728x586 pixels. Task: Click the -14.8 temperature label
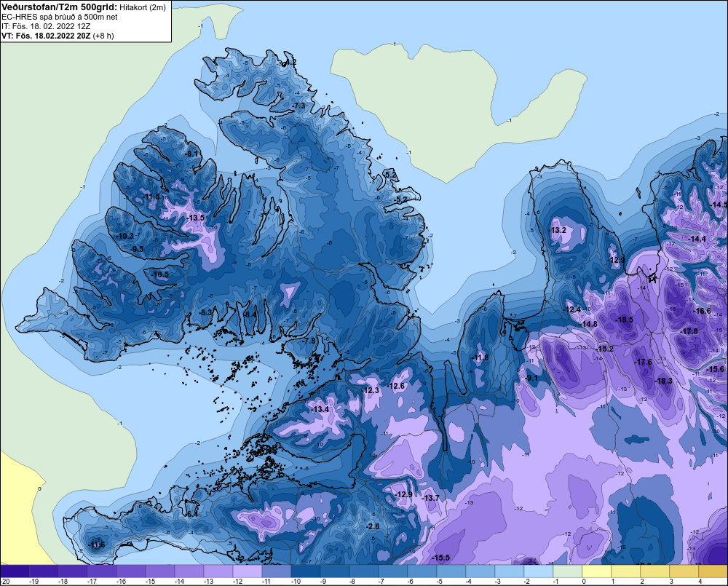click(589, 324)
